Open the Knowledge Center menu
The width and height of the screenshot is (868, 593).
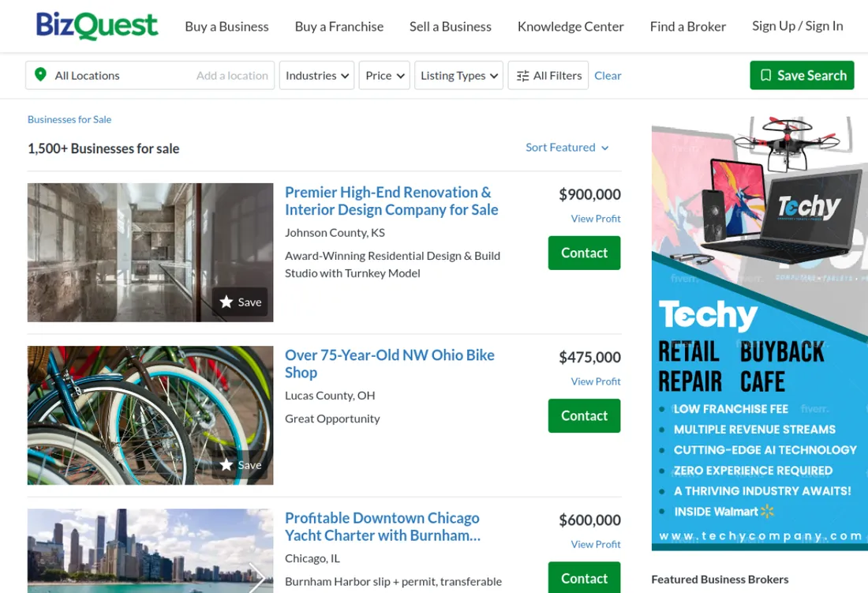click(571, 27)
